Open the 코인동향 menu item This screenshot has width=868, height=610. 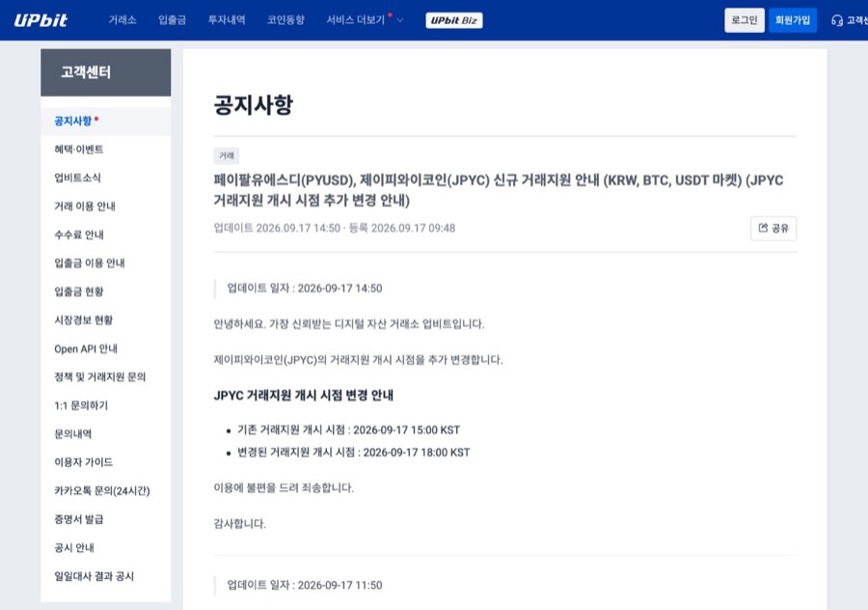285,20
